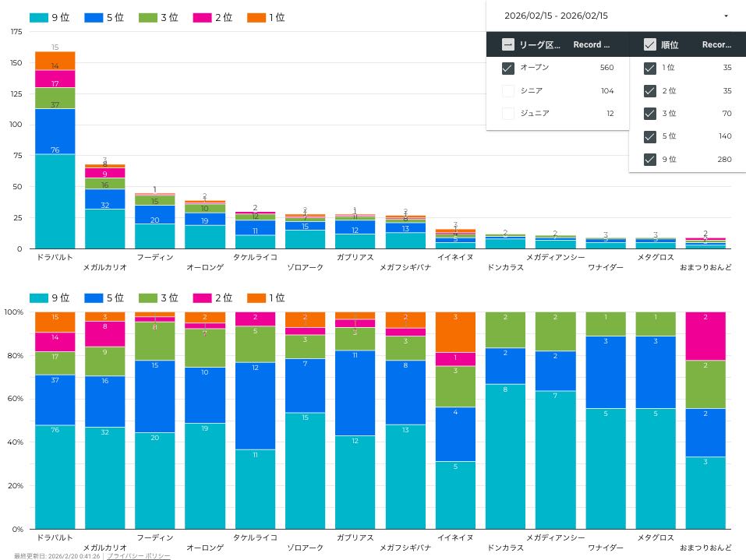The height and width of the screenshot is (560, 746).
Task: Toggle the 順位 select-all header checkbox
Action: click(649, 44)
